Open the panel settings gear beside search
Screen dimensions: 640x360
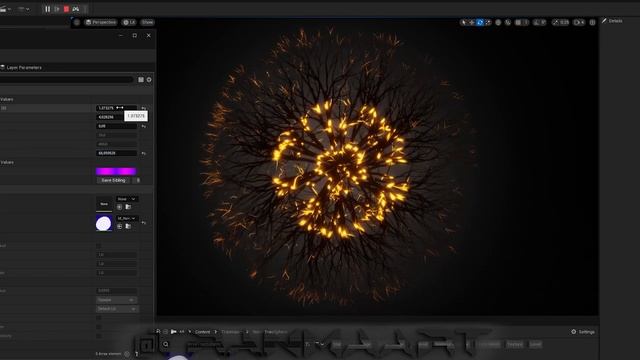click(149, 80)
